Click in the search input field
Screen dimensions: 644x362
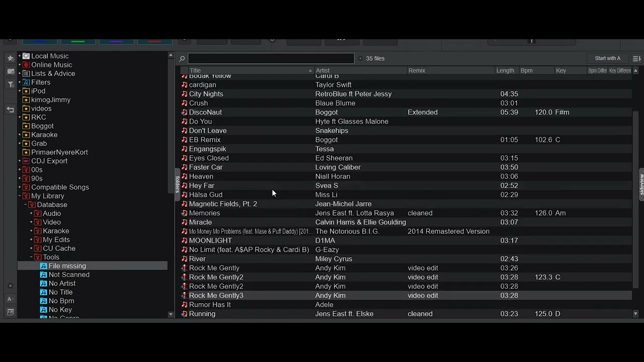(271, 59)
